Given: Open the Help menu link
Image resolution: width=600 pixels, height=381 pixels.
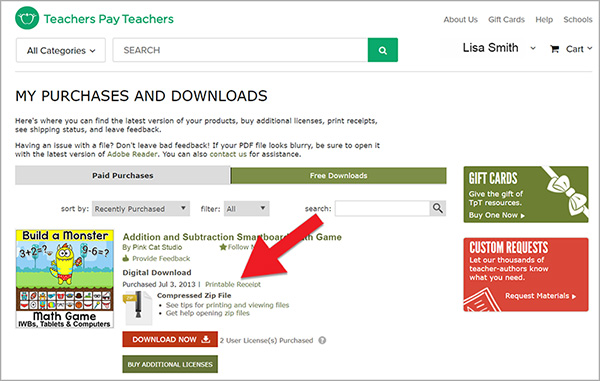Looking at the screenshot, I should tap(544, 20).
